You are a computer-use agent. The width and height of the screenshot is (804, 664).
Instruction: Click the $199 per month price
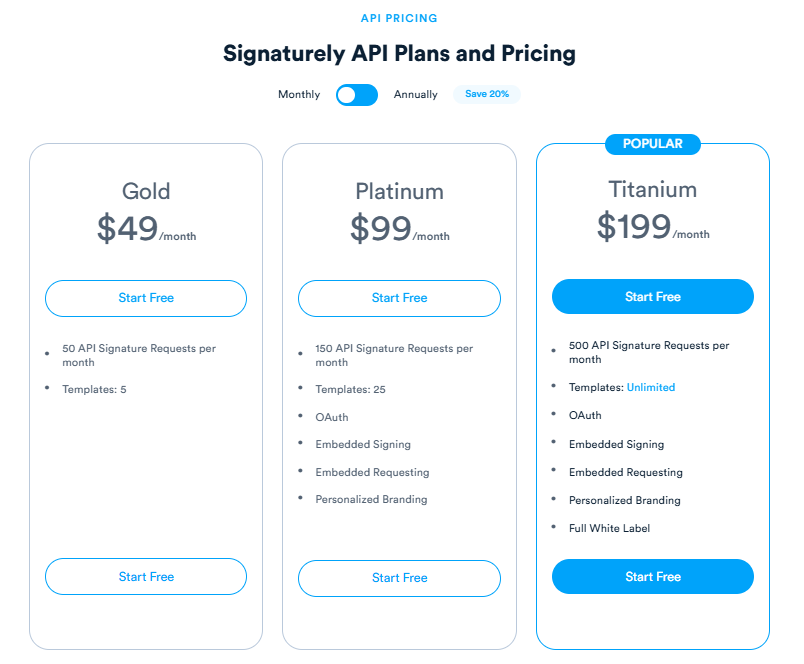(652, 224)
